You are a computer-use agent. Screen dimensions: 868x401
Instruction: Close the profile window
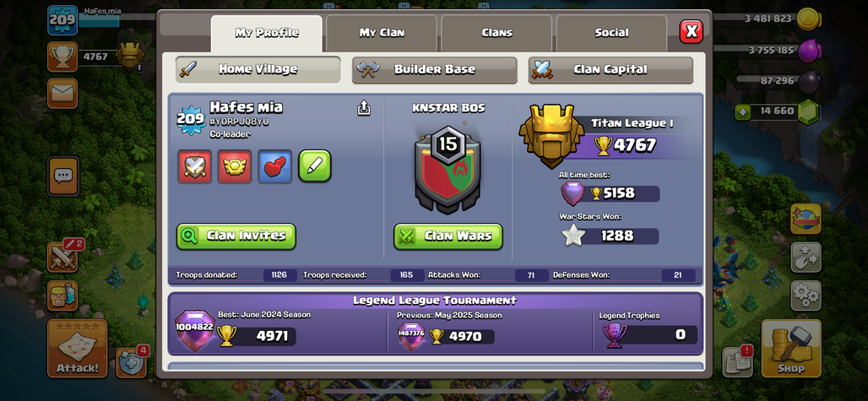click(x=692, y=31)
